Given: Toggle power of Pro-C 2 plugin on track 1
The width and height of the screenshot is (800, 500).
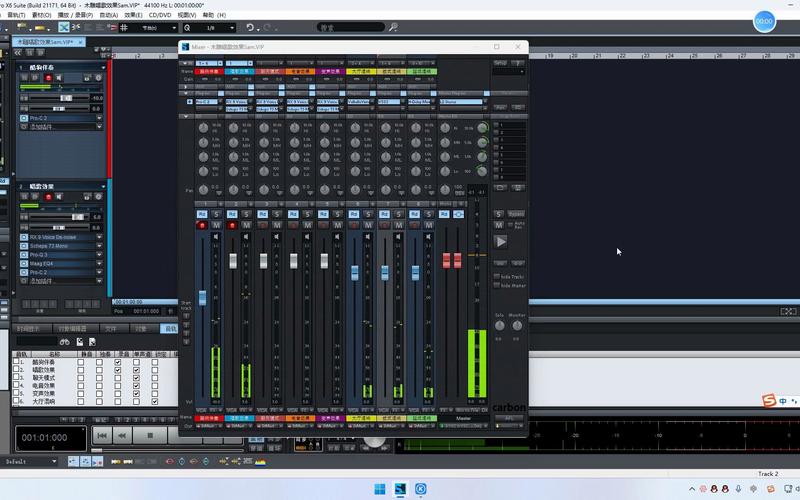Looking at the screenshot, I should tap(24, 118).
